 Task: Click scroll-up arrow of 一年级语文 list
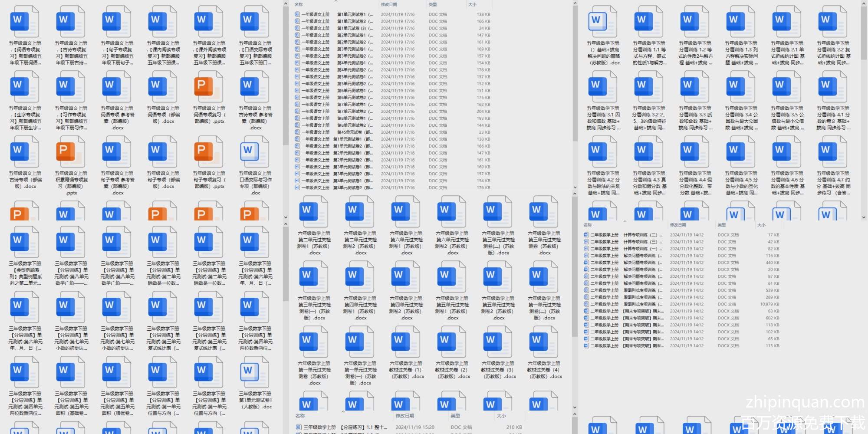[575, 3]
